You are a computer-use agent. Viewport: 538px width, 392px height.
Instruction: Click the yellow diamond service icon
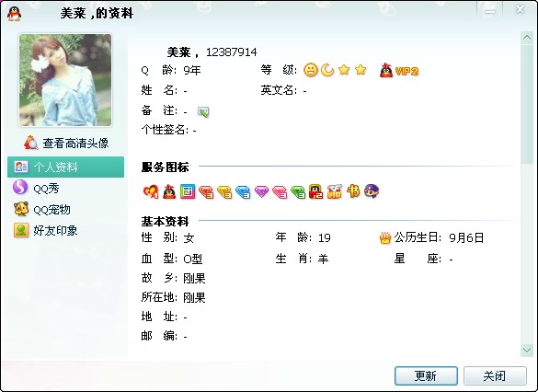coord(224,192)
